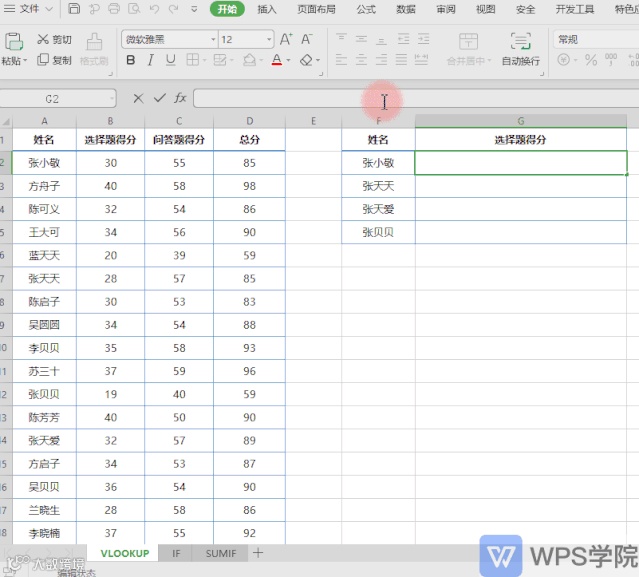Click the increase indent icon
This screenshot has height=577, width=639.
(423, 39)
